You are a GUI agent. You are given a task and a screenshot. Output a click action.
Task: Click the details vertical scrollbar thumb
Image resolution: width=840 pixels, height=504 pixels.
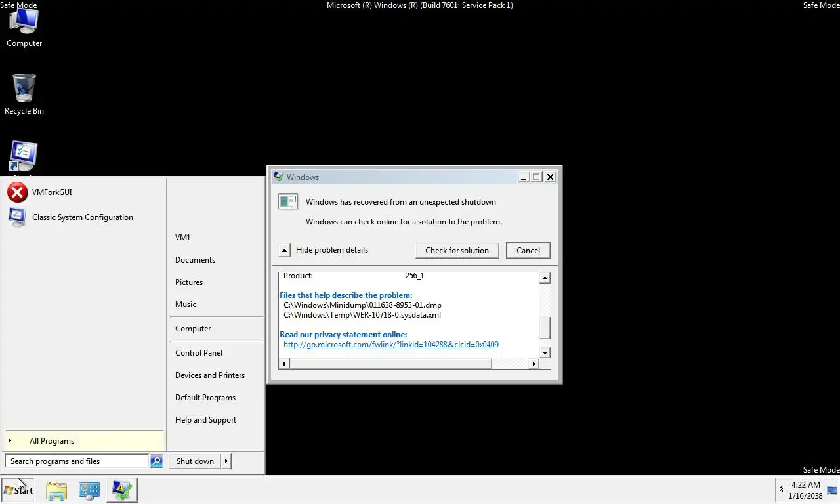(545, 329)
